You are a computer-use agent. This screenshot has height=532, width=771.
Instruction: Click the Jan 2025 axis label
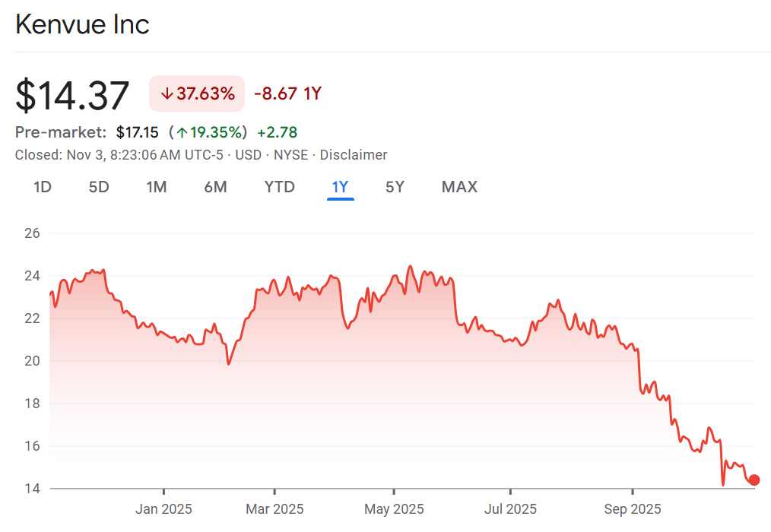[164, 508]
